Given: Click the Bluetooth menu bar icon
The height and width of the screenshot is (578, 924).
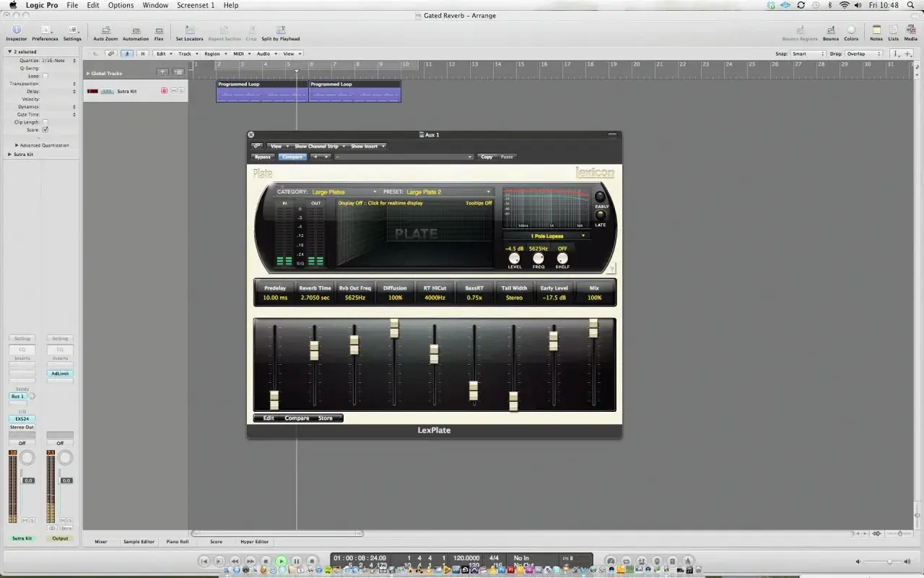Looking at the screenshot, I should [829, 5].
